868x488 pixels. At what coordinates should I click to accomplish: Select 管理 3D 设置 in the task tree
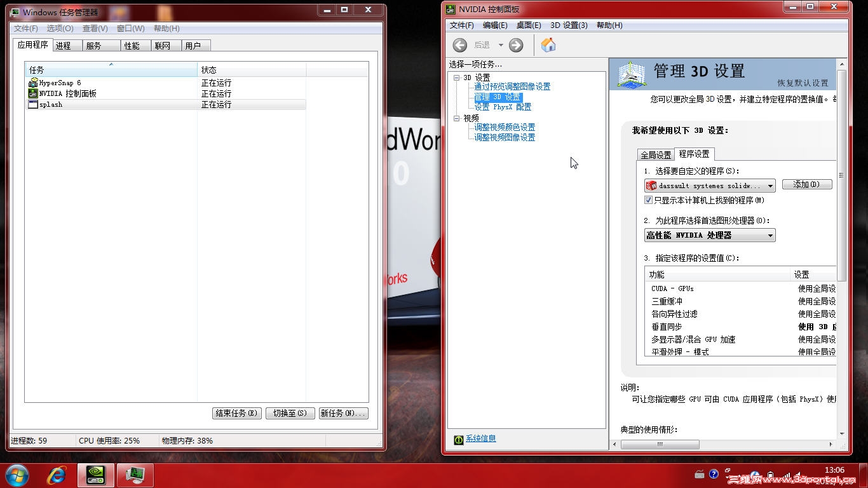tap(498, 97)
